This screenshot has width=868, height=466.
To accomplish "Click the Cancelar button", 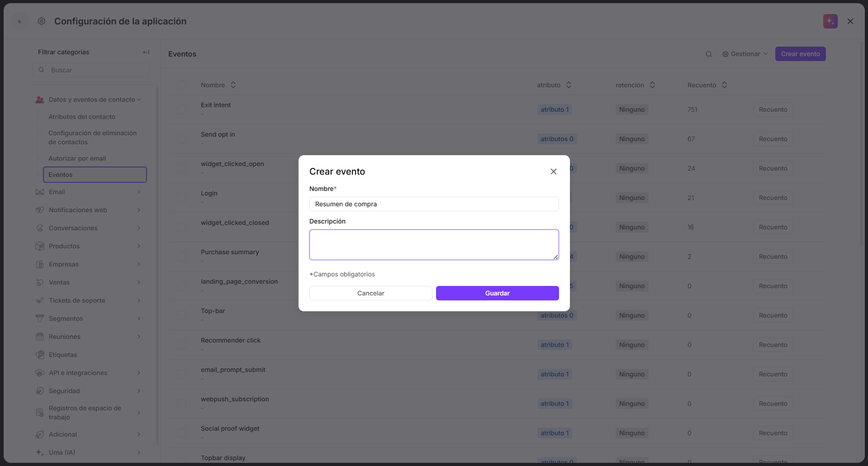I will click(x=370, y=293).
